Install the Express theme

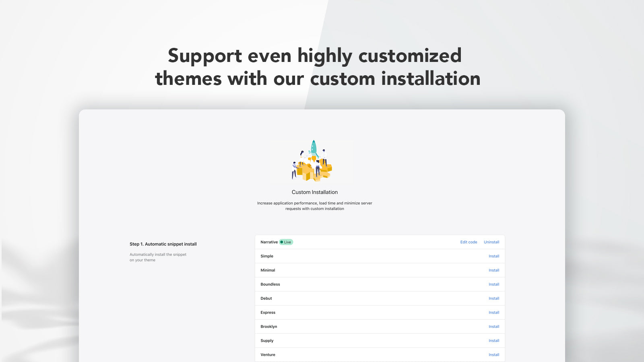click(x=494, y=312)
